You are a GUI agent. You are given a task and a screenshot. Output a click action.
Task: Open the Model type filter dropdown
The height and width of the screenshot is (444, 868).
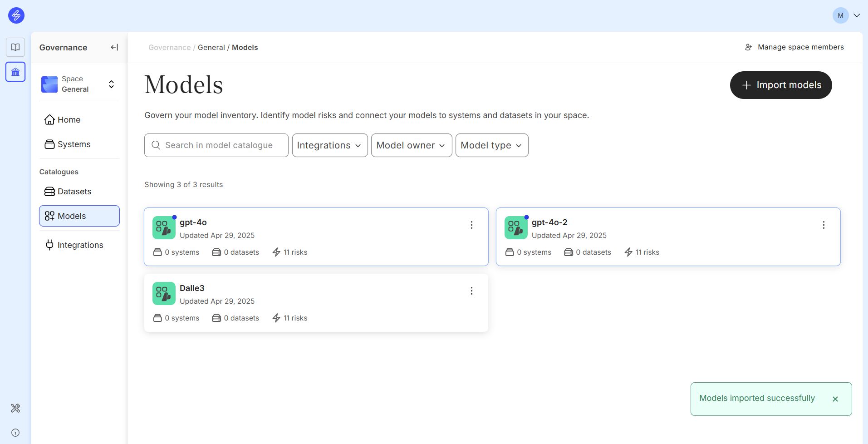tap(491, 145)
